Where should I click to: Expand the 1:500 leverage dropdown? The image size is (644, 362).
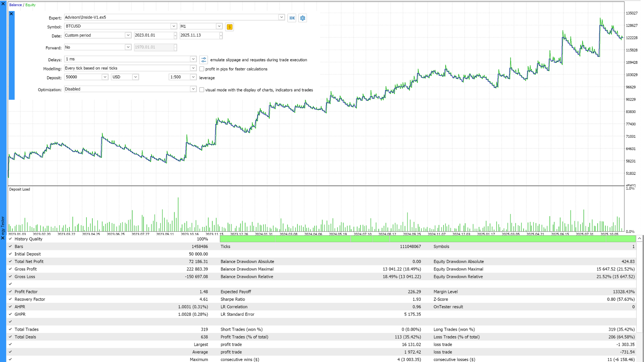click(x=193, y=77)
